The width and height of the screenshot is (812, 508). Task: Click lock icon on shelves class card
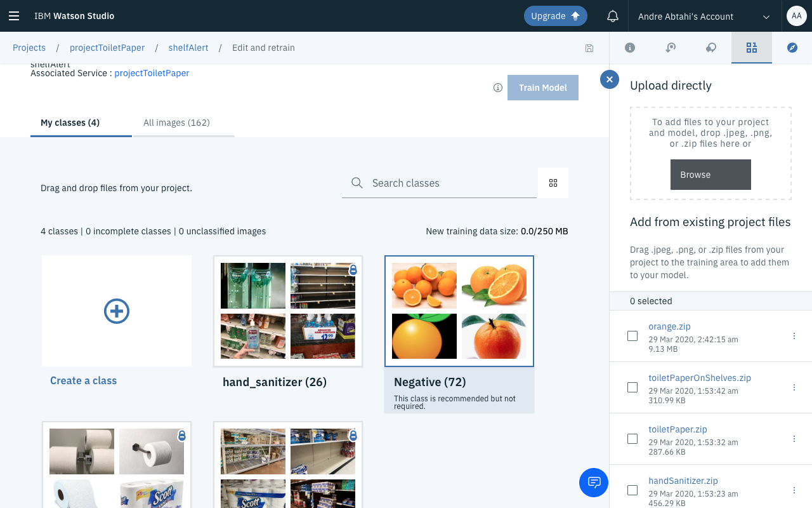click(353, 436)
